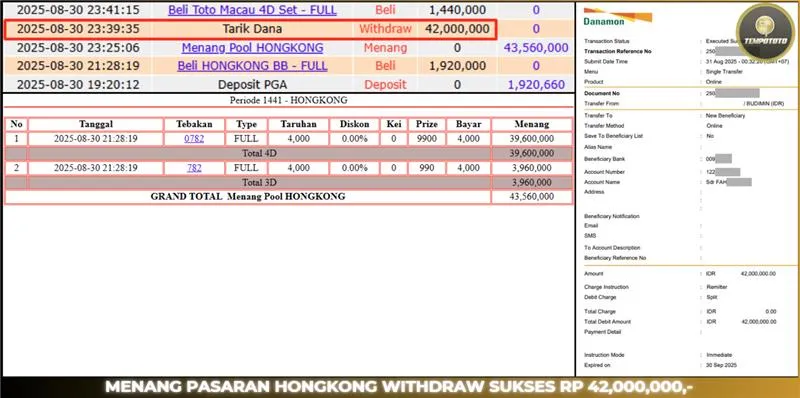Image resolution: width=800 pixels, height=398 pixels.
Task: Click the Account Name label
Action: 602,182
